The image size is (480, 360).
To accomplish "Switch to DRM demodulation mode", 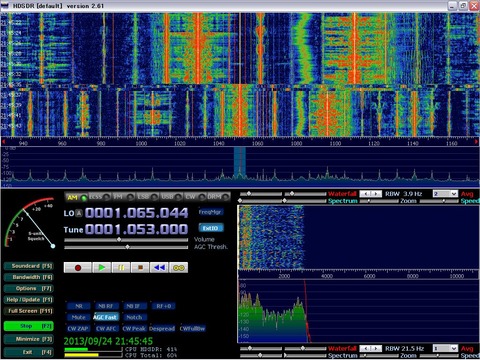I will click(x=218, y=197).
